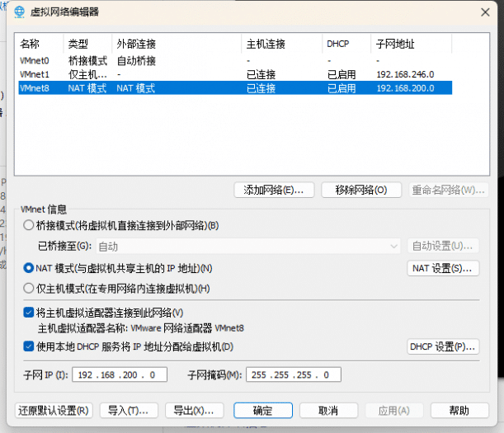Toggle 使用本地 DHCP 服务 checkbox
504x433 pixels.
pyautogui.click(x=29, y=346)
